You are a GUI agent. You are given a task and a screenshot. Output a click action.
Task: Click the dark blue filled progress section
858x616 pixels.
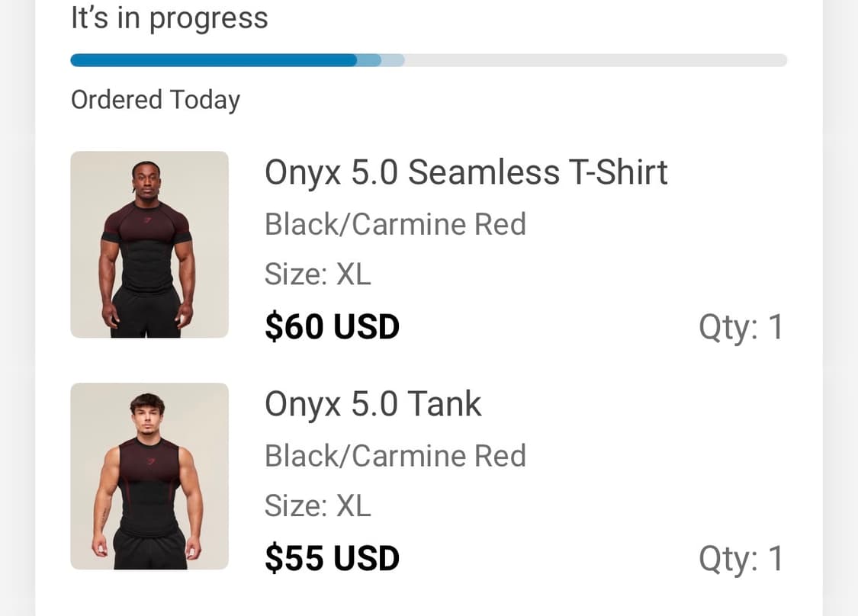tap(214, 60)
